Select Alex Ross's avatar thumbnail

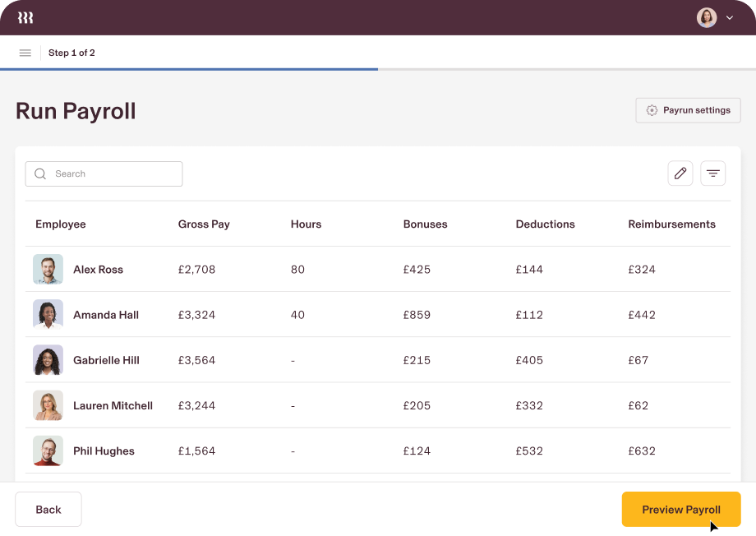48,269
